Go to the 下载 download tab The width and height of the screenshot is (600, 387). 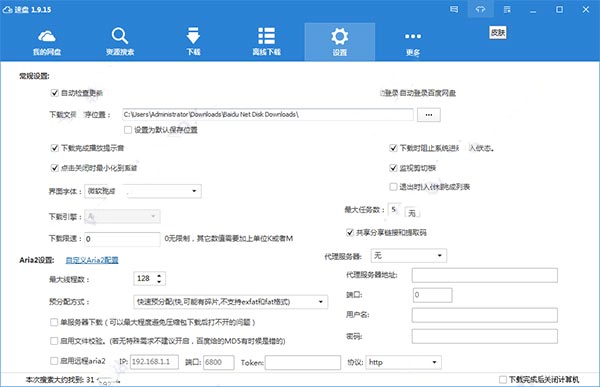pyautogui.click(x=193, y=42)
